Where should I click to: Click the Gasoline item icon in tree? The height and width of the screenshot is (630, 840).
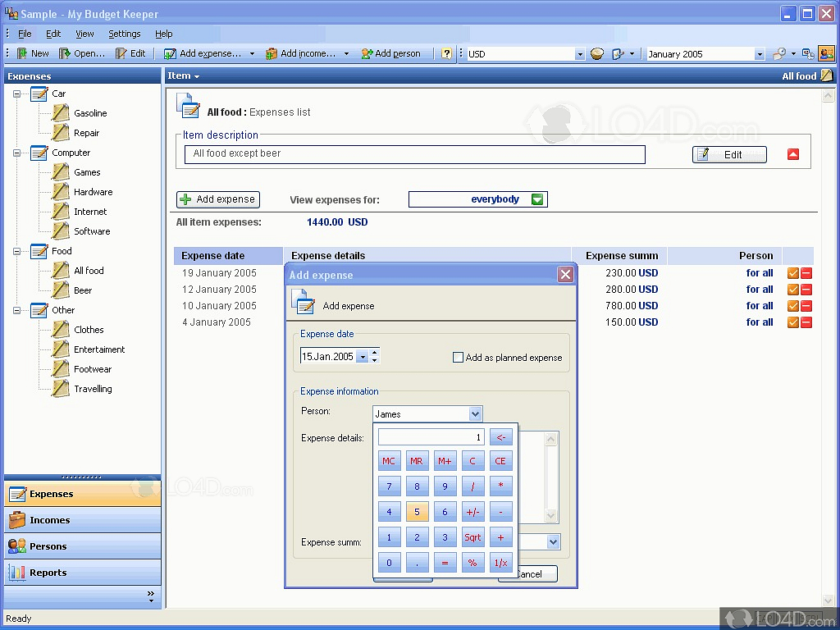click(x=61, y=113)
